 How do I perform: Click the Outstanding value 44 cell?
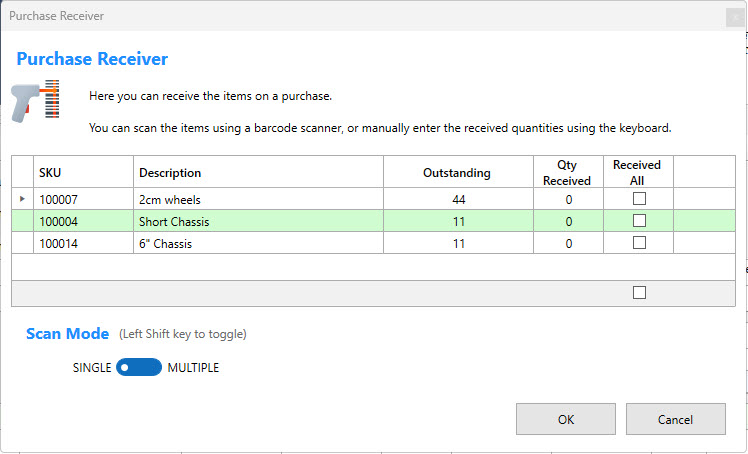pos(457,200)
